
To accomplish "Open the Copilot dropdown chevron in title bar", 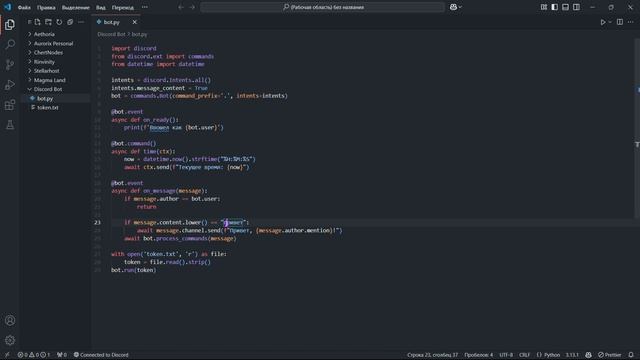I will [x=460, y=7].
